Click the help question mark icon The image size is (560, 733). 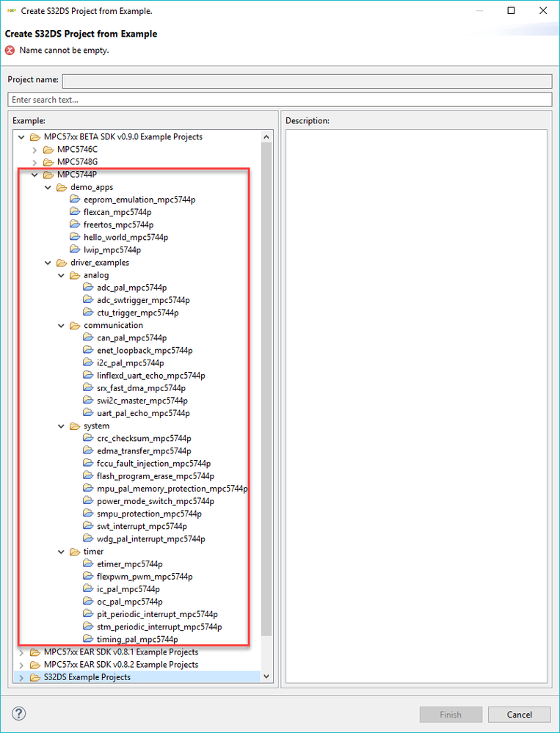(x=18, y=713)
